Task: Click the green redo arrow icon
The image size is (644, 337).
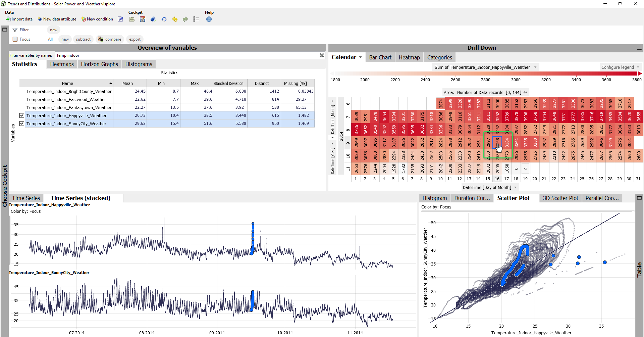Action: [x=185, y=19]
